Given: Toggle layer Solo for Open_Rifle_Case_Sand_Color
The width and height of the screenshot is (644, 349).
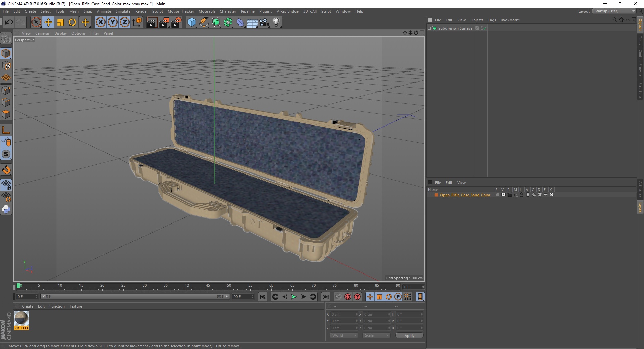Looking at the screenshot, I should click(498, 195).
